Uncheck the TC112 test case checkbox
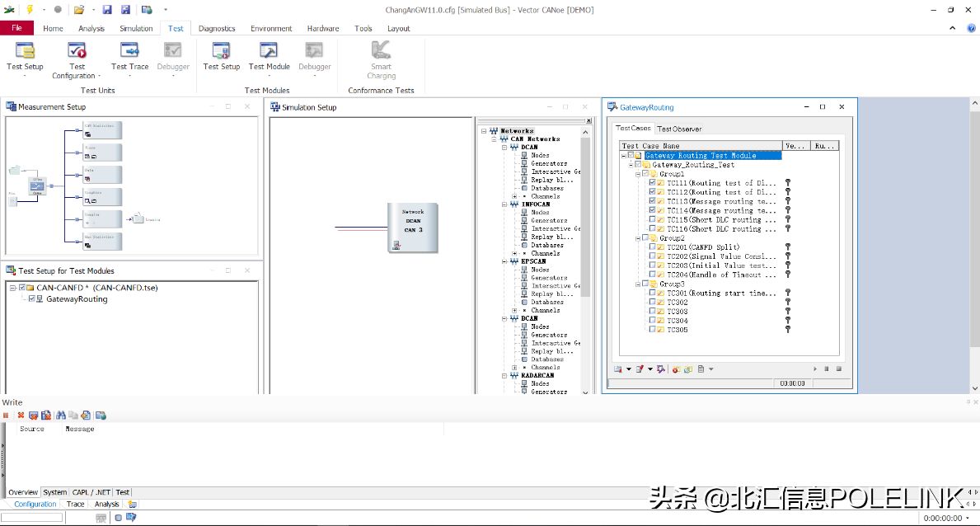The height and width of the screenshot is (526, 980). 653,192
